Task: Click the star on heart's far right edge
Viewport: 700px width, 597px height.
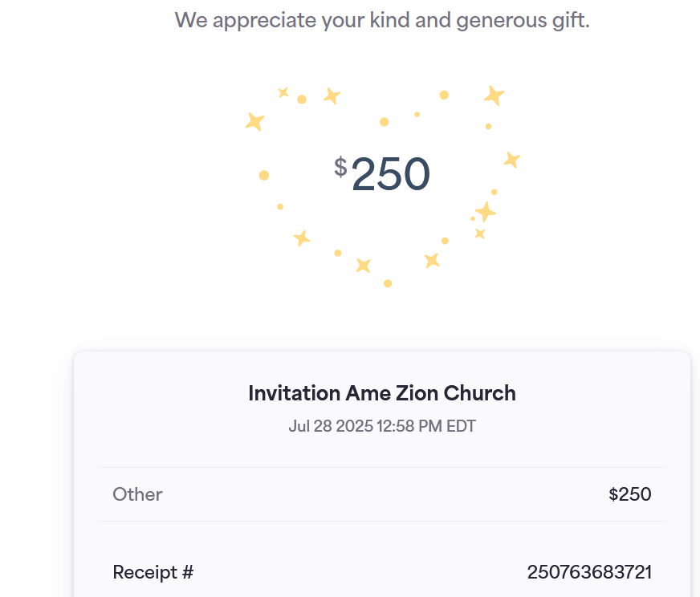Action: point(511,160)
